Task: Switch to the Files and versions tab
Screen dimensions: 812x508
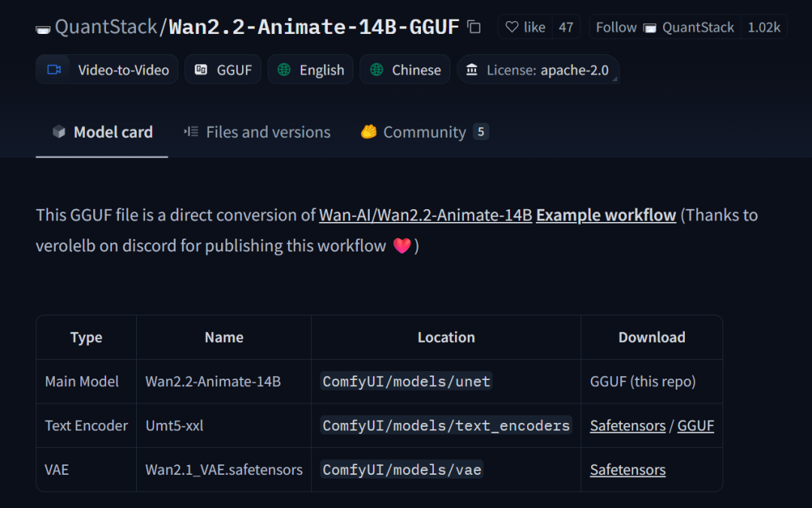Action: coord(257,132)
